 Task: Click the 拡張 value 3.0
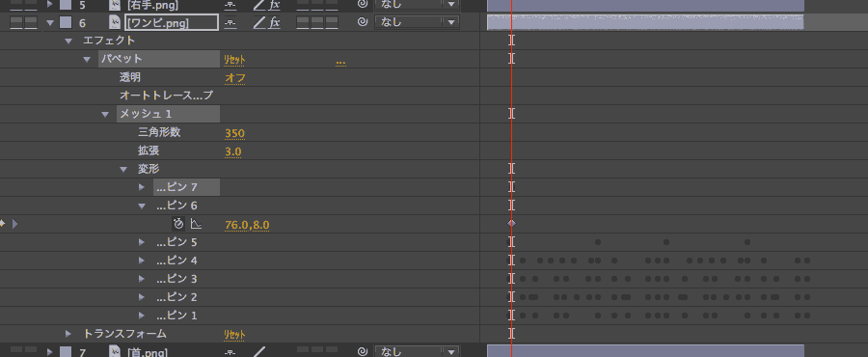[x=233, y=151]
